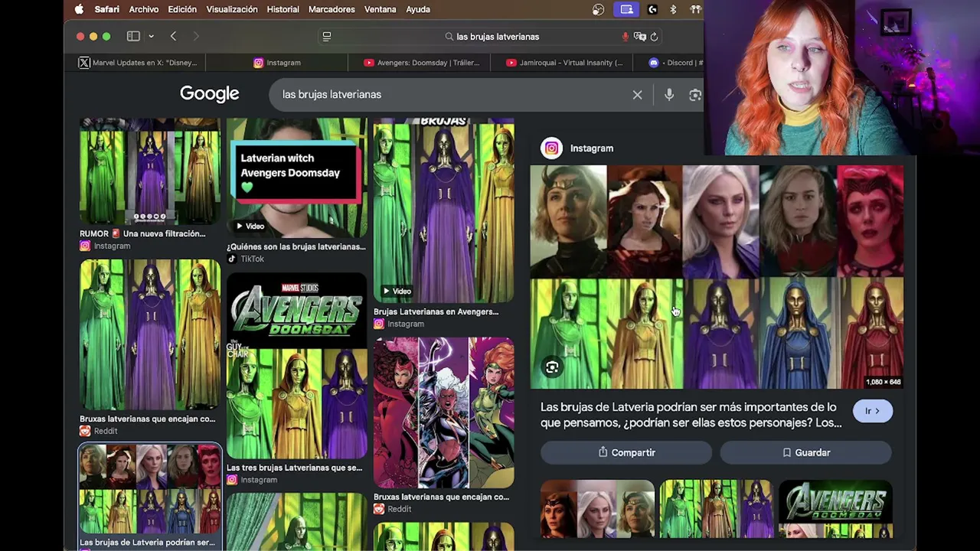
Task: Open the Brujas Latverianas en Avengers Instagram video
Action: 443,210
